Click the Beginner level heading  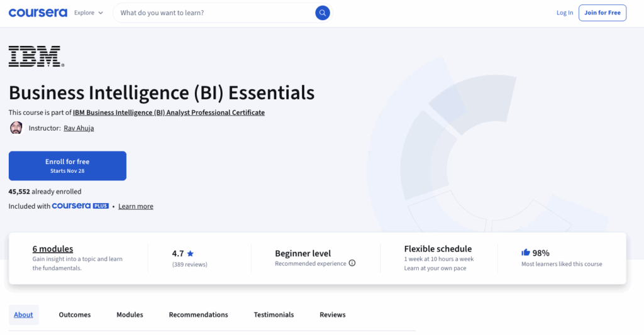(303, 253)
